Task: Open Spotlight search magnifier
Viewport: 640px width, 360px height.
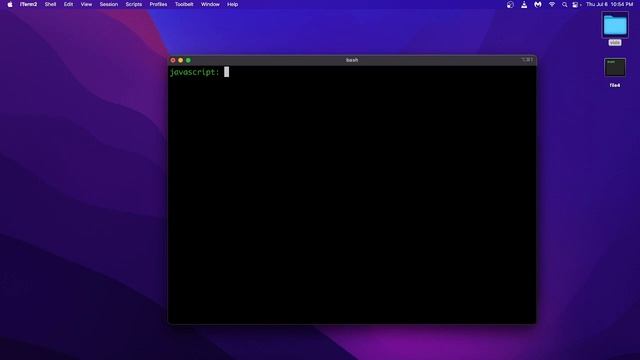Action: point(564,4)
